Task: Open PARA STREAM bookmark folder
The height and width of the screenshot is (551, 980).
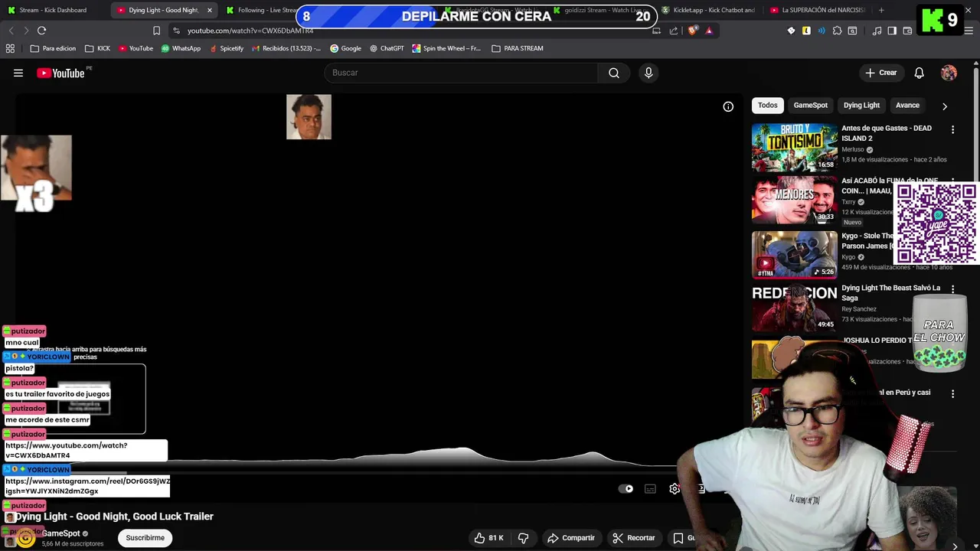Action: (x=518, y=48)
